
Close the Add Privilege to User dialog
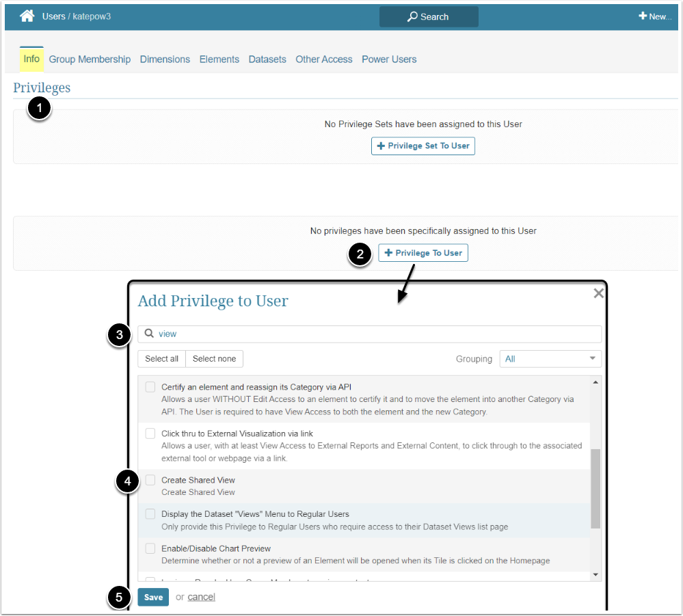(598, 293)
